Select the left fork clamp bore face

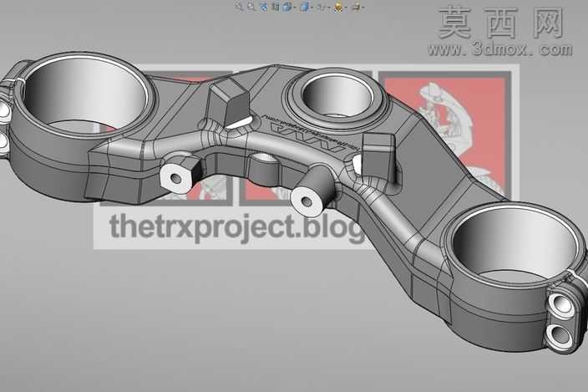(x=84, y=94)
